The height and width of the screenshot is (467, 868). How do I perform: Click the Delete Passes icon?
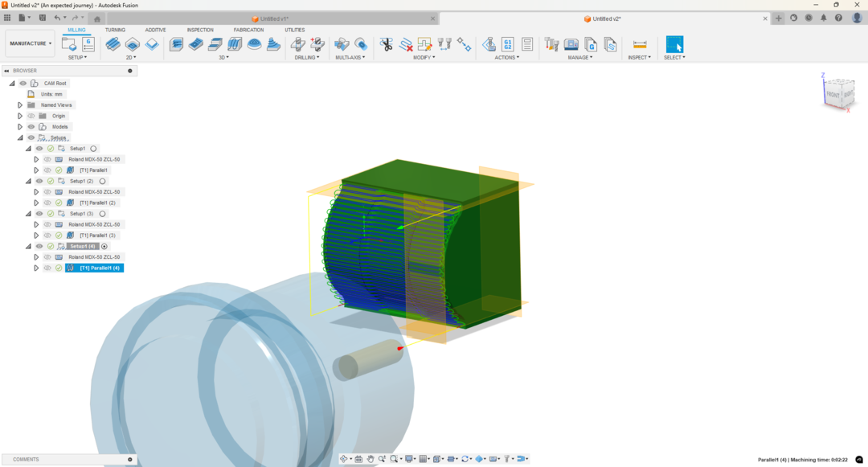406,44
